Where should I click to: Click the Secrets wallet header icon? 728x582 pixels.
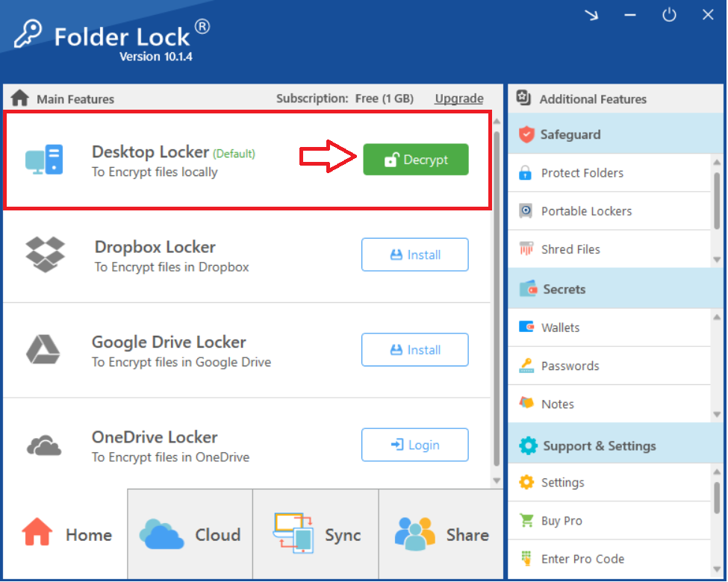[x=529, y=289]
